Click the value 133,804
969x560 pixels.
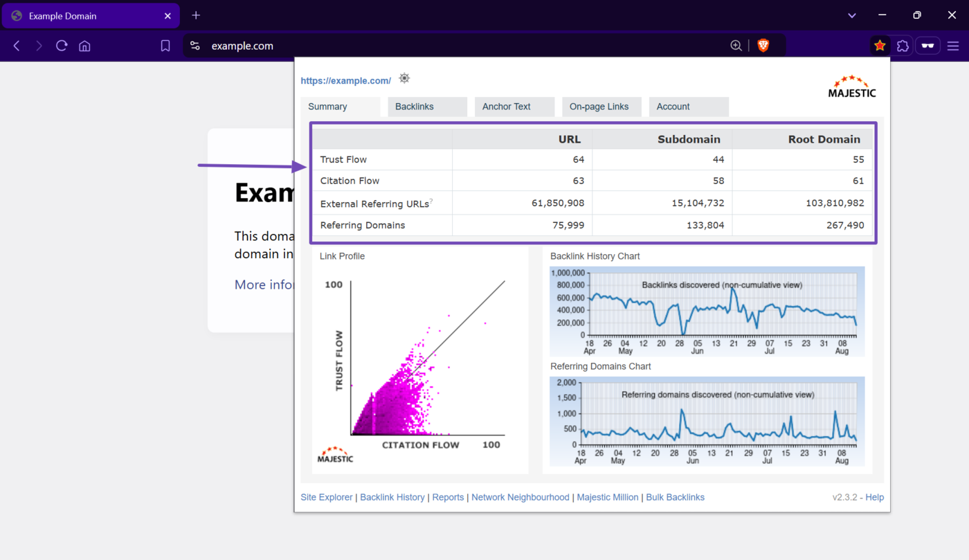tap(705, 225)
